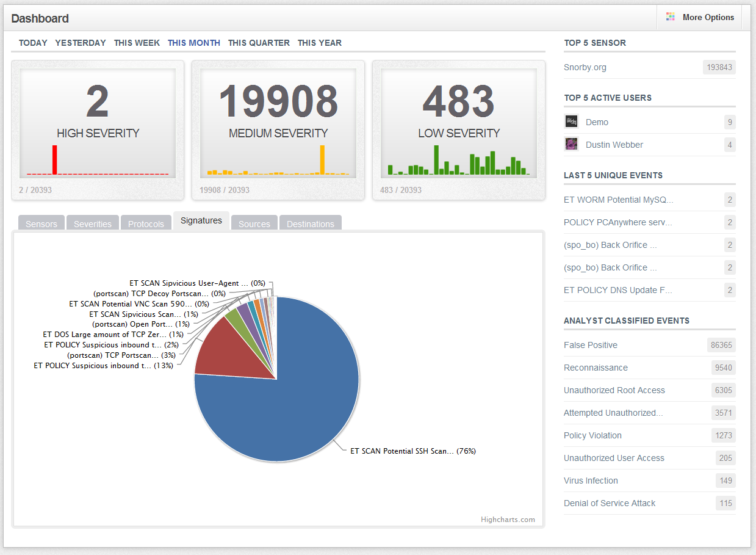
Task: Switch to This Quarter view
Action: [x=259, y=43]
